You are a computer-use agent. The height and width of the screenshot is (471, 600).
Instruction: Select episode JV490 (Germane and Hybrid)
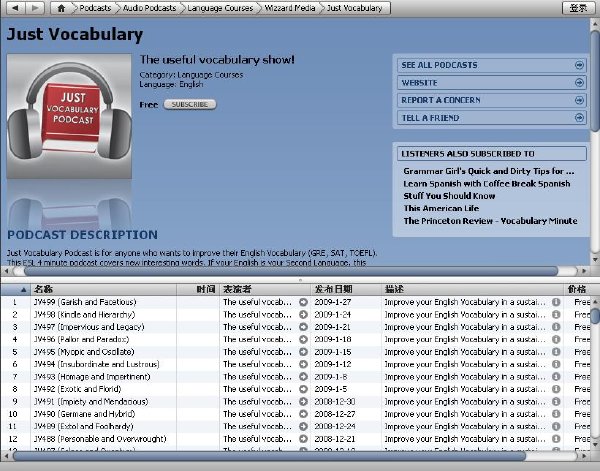click(x=85, y=414)
